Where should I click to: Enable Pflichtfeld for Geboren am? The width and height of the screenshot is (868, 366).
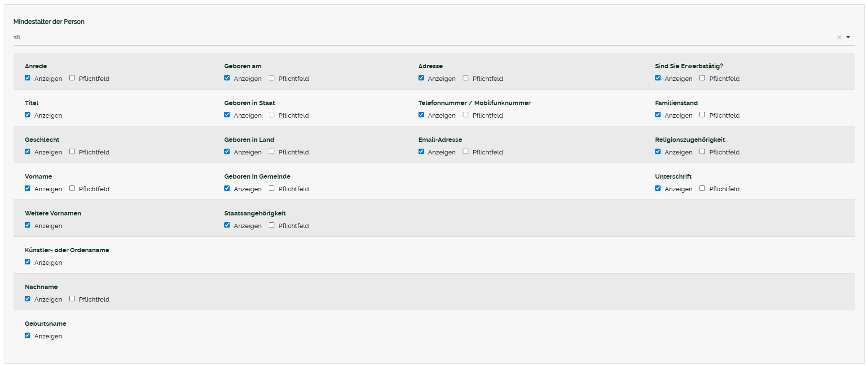point(272,78)
